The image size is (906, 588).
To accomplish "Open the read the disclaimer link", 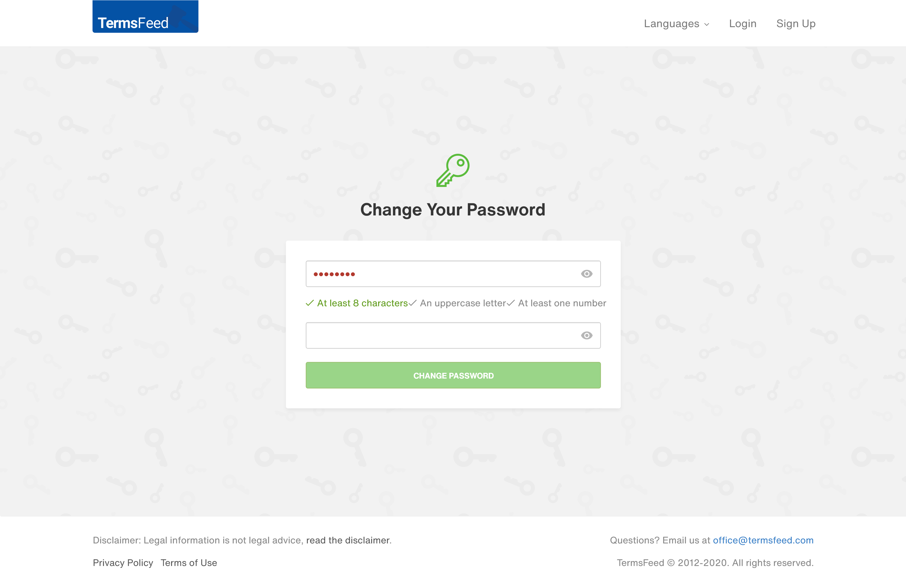I will (348, 540).
